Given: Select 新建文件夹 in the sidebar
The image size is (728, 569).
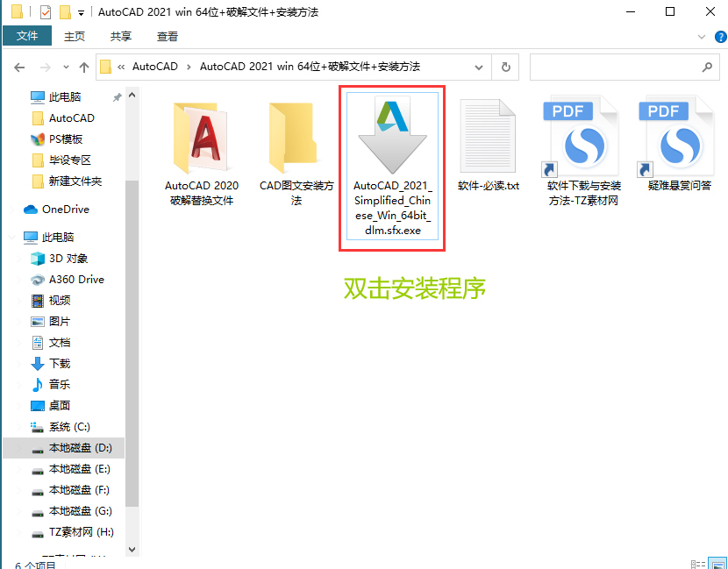Looking at the screenshot, I should (x=75, y=181).
